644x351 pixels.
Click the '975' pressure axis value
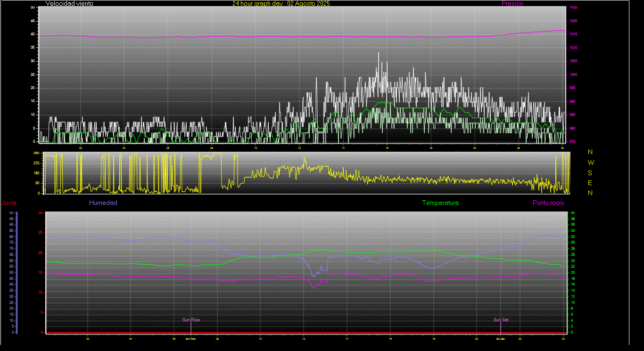[x=573, y=141]
